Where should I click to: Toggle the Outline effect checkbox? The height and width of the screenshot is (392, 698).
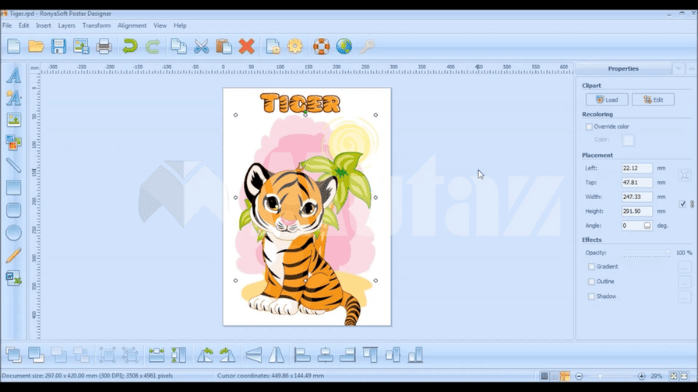591,282
